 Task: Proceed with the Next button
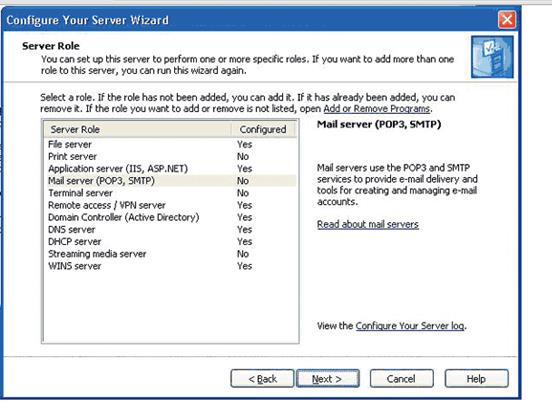click(328, 379)
